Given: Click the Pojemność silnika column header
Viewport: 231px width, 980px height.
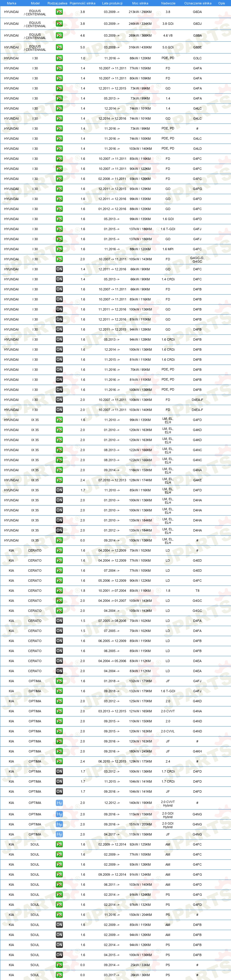Looking at the screenshot, I should click(x=83, y=3).
